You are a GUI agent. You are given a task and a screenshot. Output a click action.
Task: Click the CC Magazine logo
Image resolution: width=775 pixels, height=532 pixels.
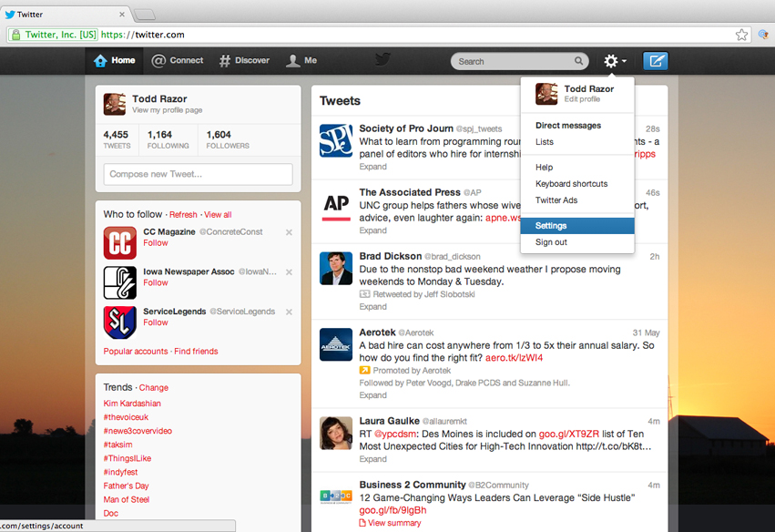119,243
